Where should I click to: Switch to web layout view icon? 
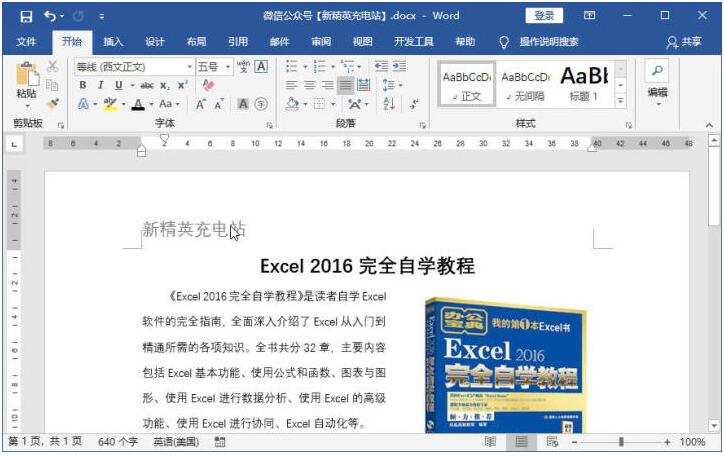point(552,442)
